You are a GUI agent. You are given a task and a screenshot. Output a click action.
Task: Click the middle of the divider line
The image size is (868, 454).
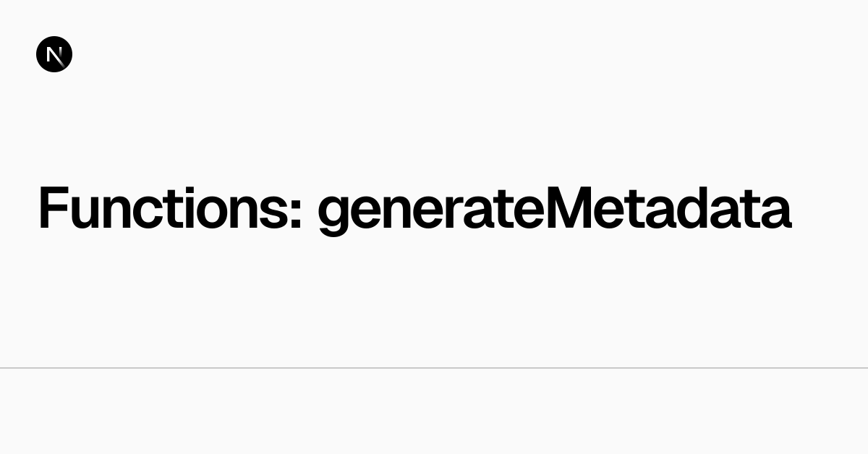(x=434, y=368)
